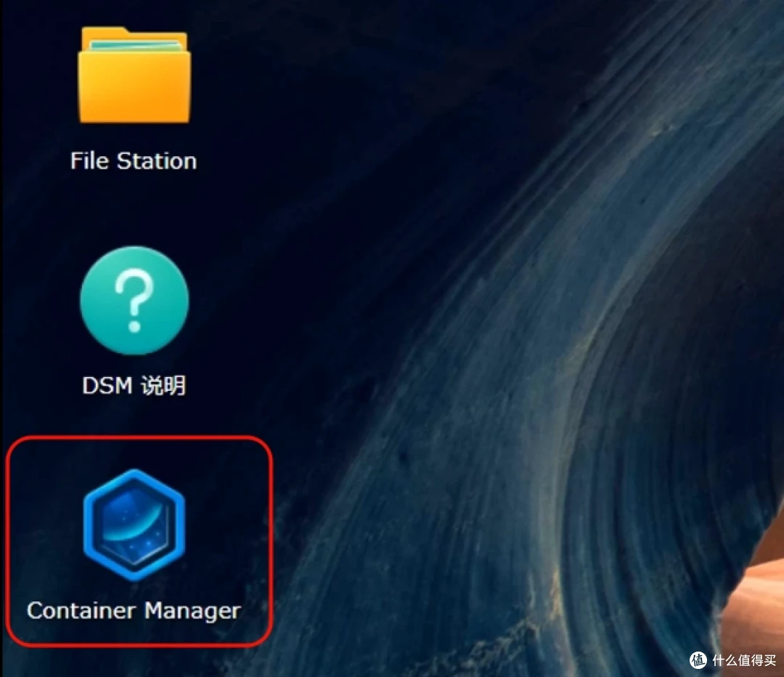The width and height of the screenshot is (784, 677).
Task: Click the Container Manager label text
Action: (133, 610)
